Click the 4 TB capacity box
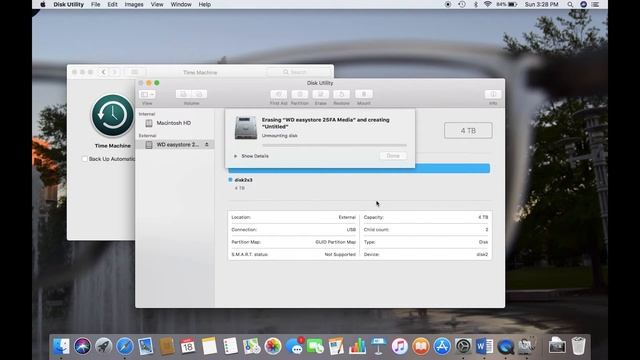 tap(468, 131)
